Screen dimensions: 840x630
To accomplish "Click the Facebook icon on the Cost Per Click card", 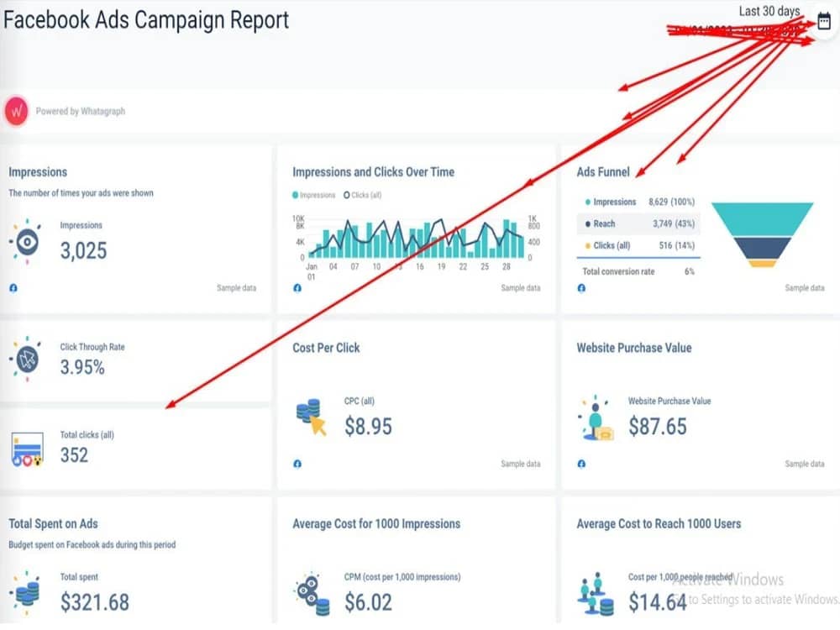I will click(296, 464).
